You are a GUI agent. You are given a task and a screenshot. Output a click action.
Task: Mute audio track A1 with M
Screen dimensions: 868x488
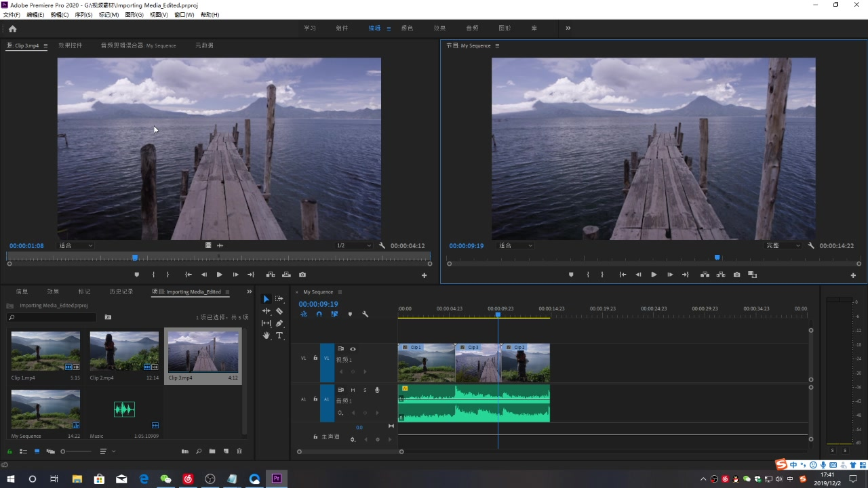coord(353,390)
